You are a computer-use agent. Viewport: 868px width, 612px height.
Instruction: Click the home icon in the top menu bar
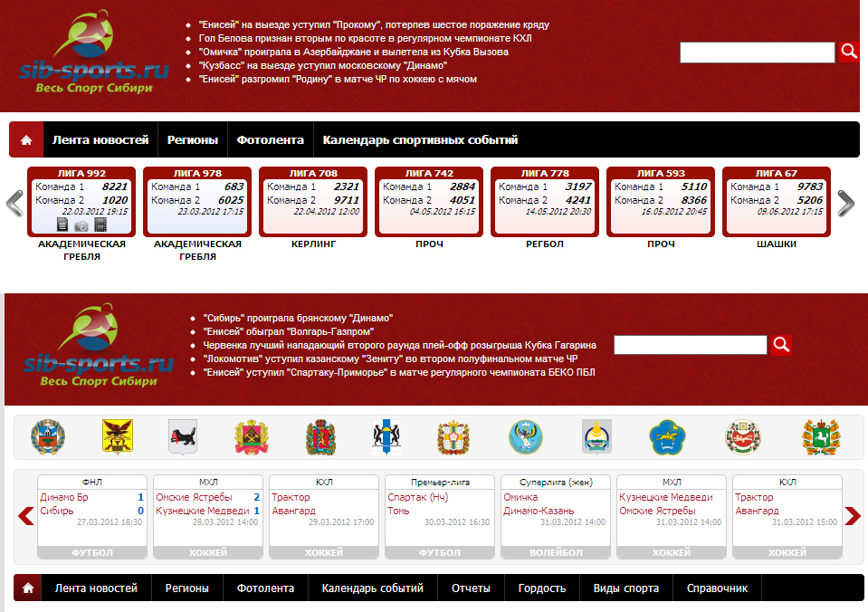[26, 139]
